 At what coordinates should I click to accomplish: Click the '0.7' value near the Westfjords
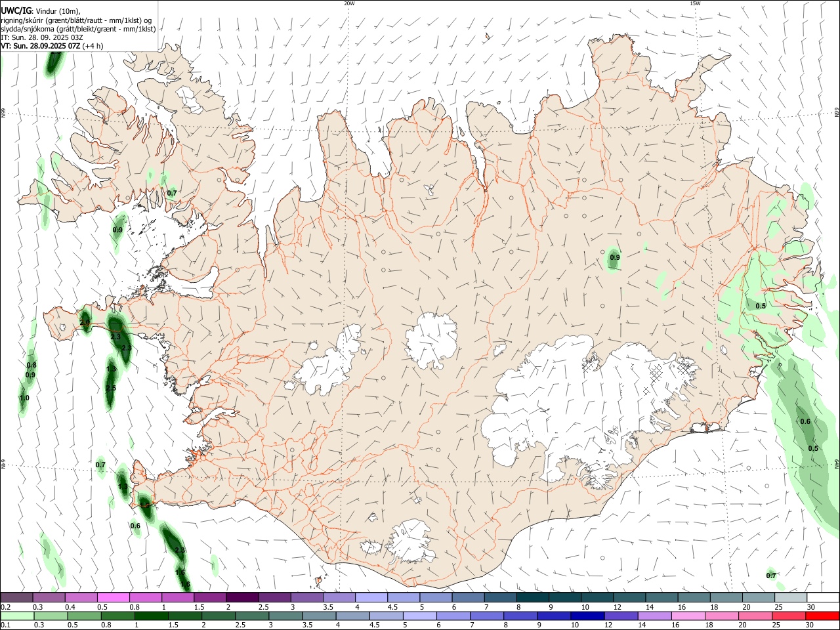coord(172,193)
